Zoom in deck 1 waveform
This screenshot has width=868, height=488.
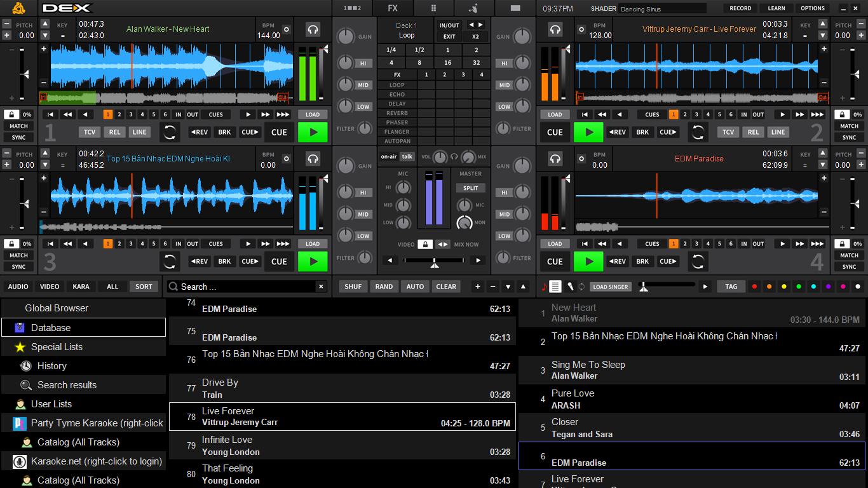pos(44,49)
